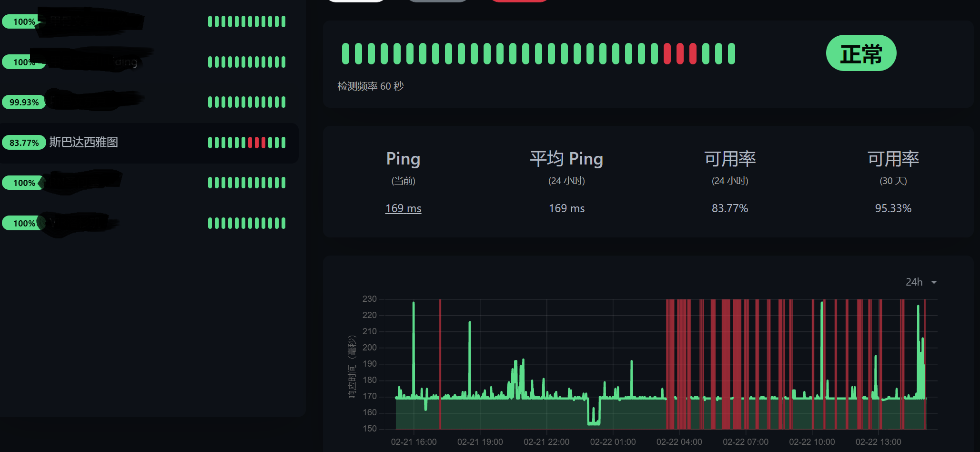Click the 检测频率 60 秒 text

tap(370, 86)
